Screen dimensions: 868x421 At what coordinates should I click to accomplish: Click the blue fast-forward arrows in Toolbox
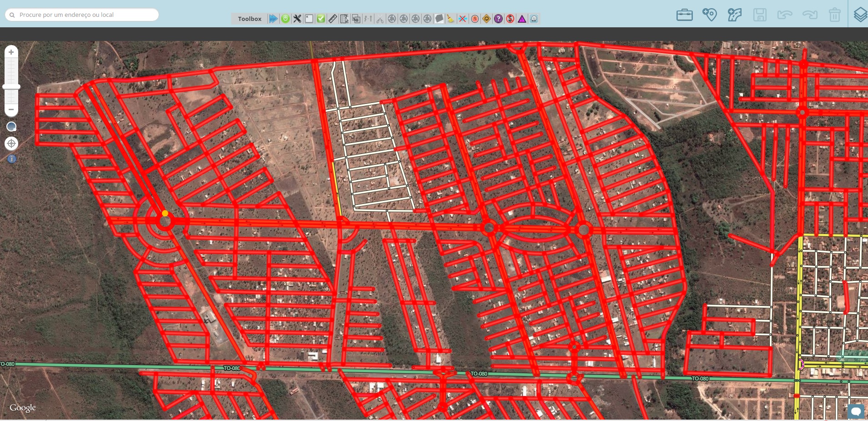pos(273,19)
